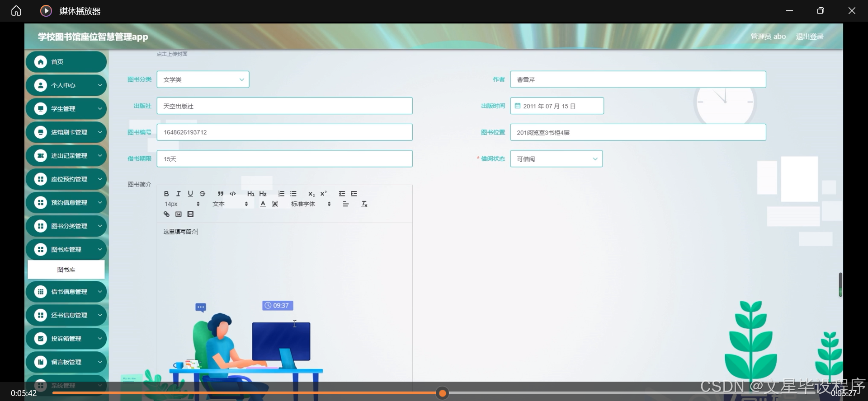This screenshot has width=868, height=401.
Task: Open the font color picker
Action: [263, 204]
